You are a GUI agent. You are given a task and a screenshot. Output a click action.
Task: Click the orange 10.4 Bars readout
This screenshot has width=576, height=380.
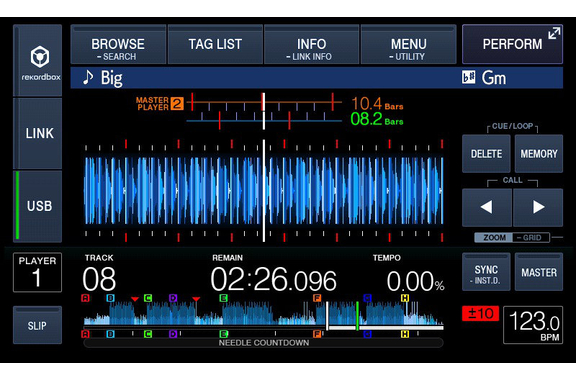click(x=377, y=104)
